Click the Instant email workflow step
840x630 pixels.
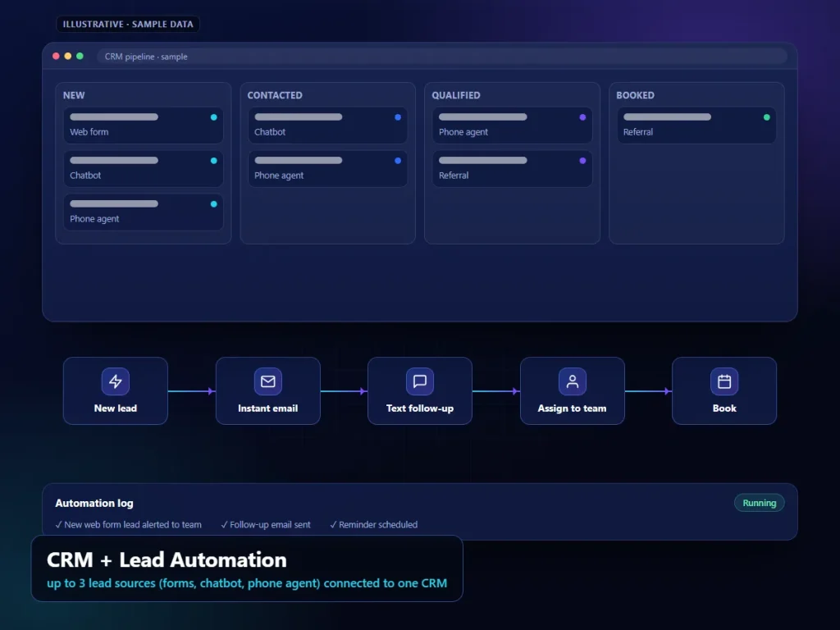pyautogui.click(x=268, y=391)
